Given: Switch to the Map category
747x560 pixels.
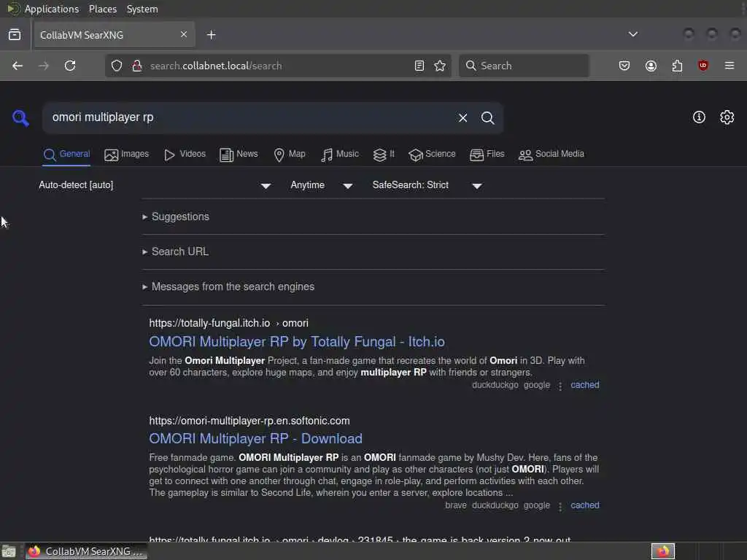Looking at the screenshot, I should tap(290, 155).
